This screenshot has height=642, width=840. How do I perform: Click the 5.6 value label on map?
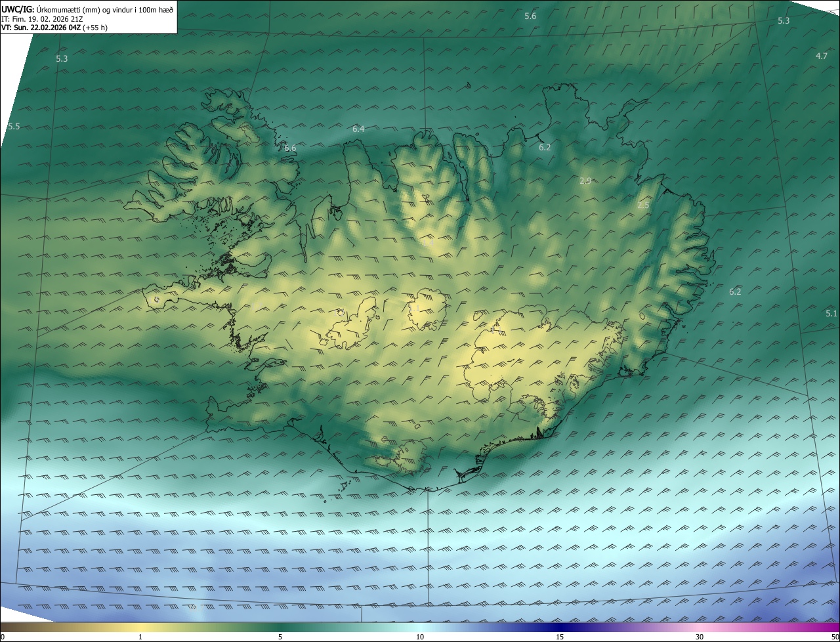point(530,16)
